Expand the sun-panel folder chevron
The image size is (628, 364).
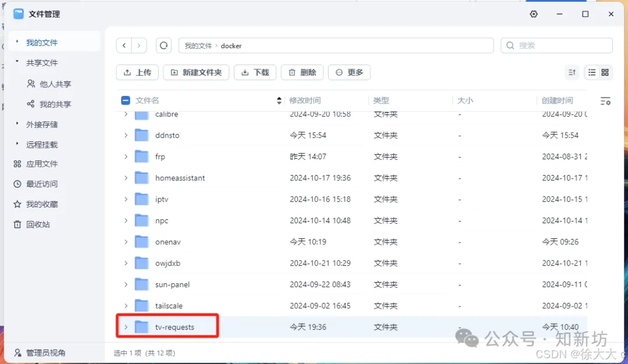pos(126,284)
